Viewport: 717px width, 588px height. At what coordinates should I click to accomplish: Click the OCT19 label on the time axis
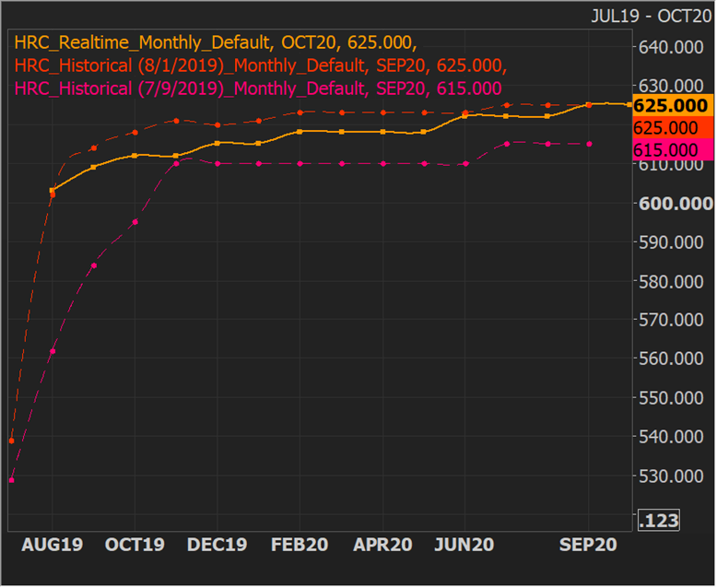(135, 545)
